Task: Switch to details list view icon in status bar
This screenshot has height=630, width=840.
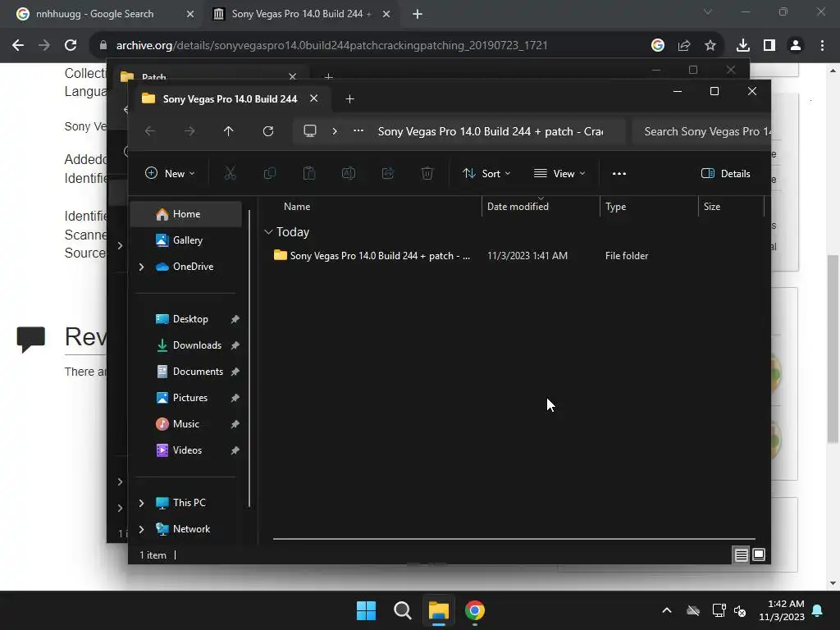Action: (741, 555)
